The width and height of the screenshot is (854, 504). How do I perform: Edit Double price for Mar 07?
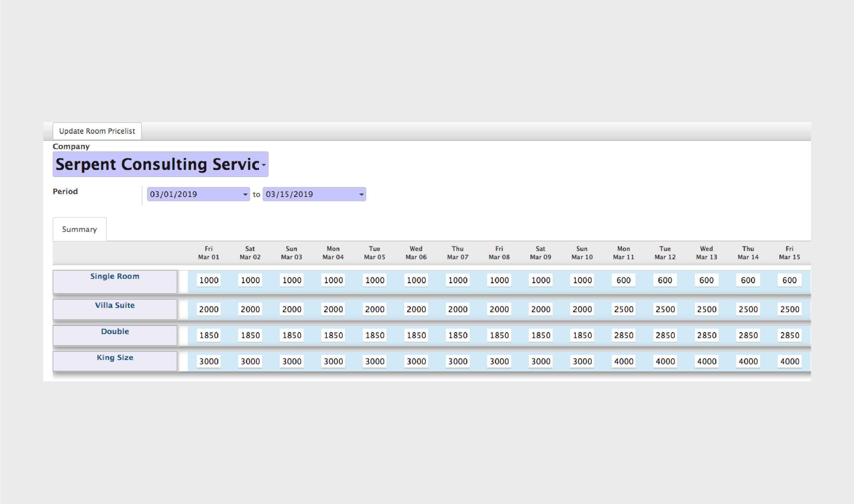click(x=457, y=335)
